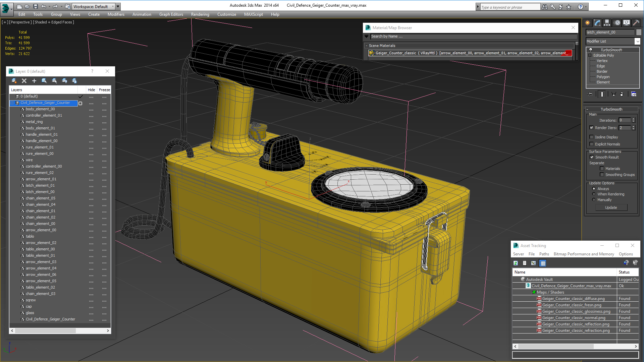Enable Separate by Materials checkbox
This screenshot has width=644, height=362.
[602, 169]
